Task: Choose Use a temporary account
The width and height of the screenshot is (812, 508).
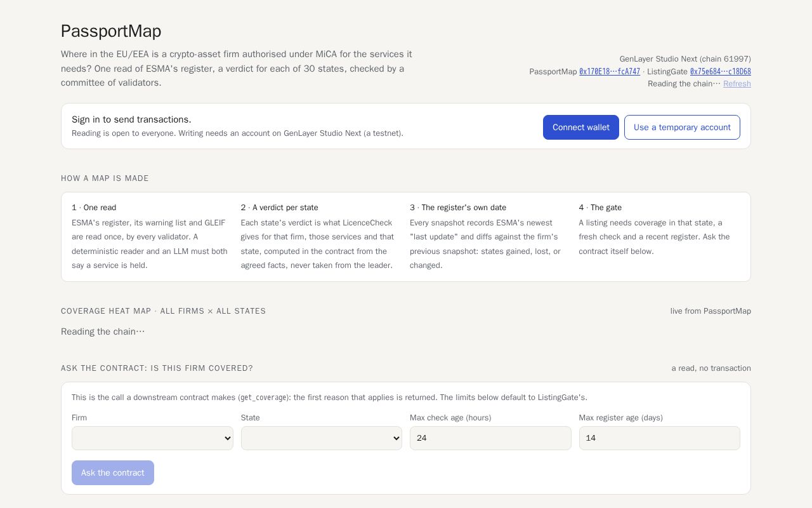Action: click(x=682, y=127)
